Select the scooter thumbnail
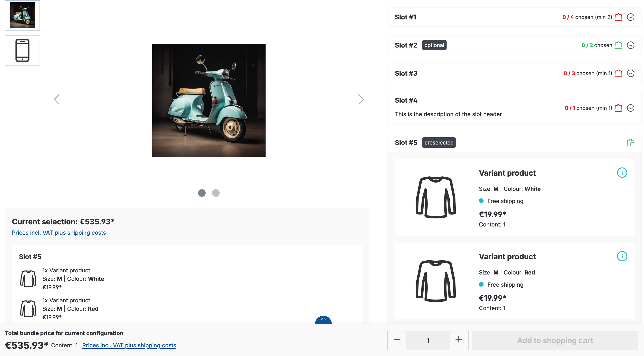 coord(22,15)
